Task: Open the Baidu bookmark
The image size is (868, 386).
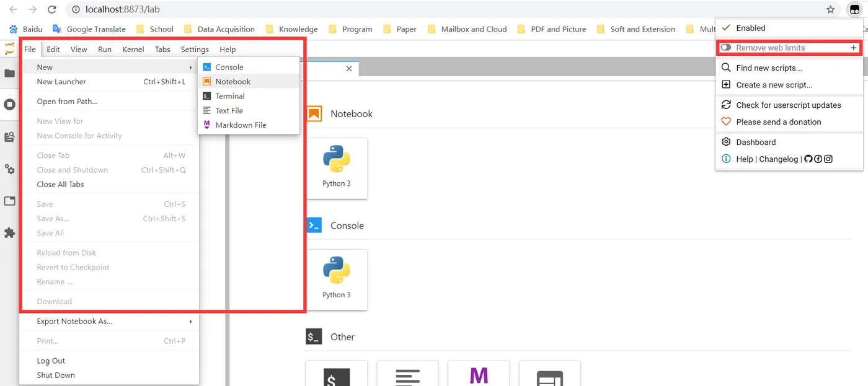Action: tap(26, 29)
